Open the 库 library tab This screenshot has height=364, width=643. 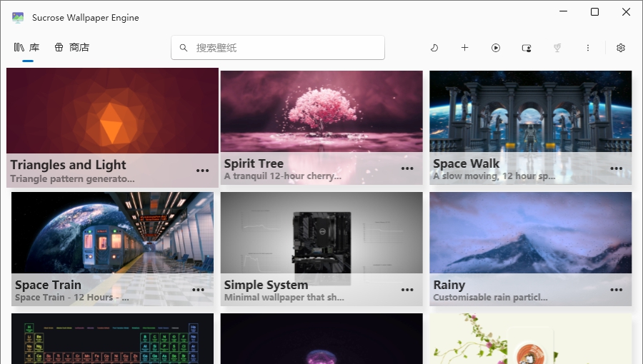click(27, 48)
